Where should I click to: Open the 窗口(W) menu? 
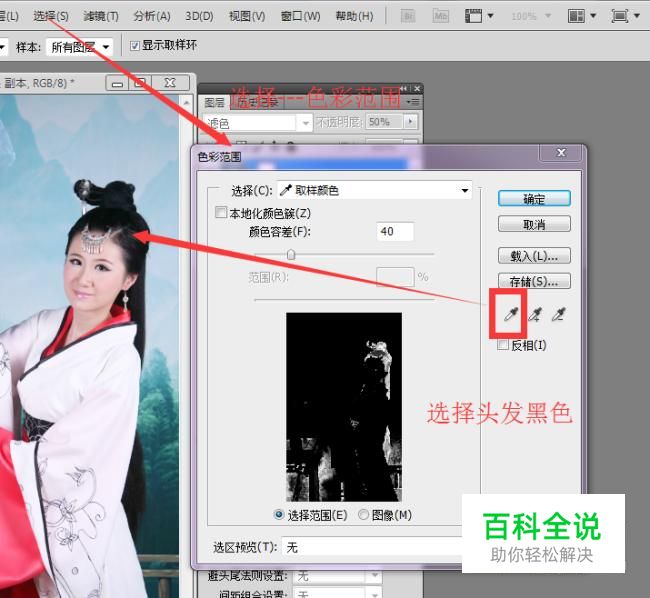[x=301, y=17]
